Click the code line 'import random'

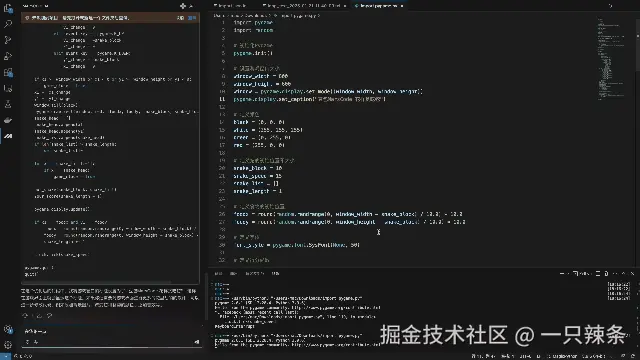point(253,30)
